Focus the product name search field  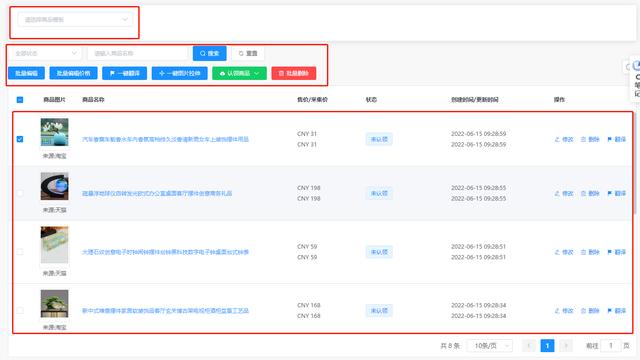(138, 53)
